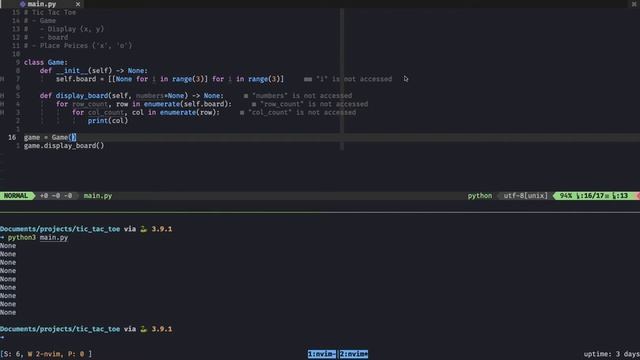Screen dimensions: 640x360
Task: Click the hint sign beside the display_board line
Action: pyautogui.click(x=2, y=96)
